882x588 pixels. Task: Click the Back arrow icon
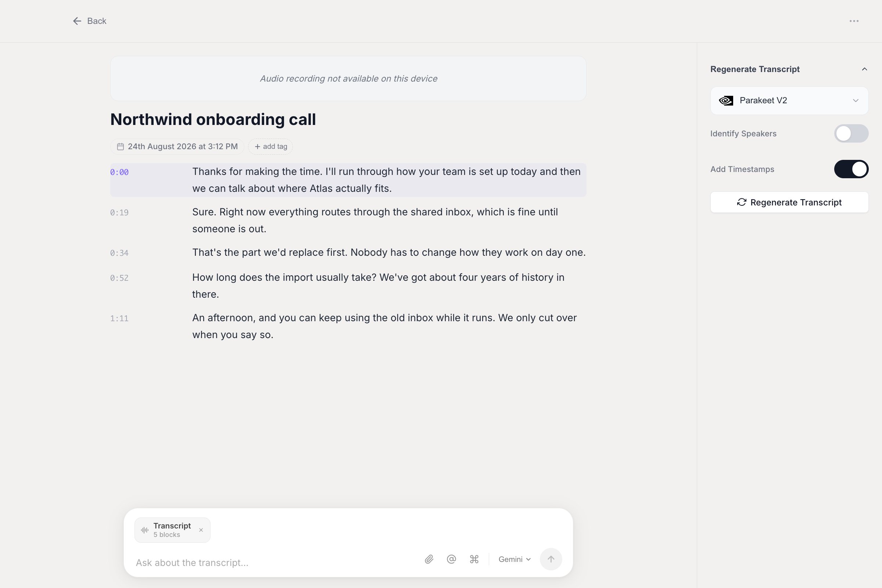[77, 21]
